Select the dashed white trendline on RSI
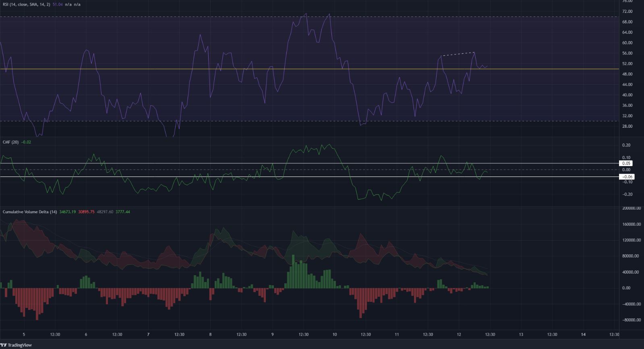 pyautogui.click(x=458, y=54)
